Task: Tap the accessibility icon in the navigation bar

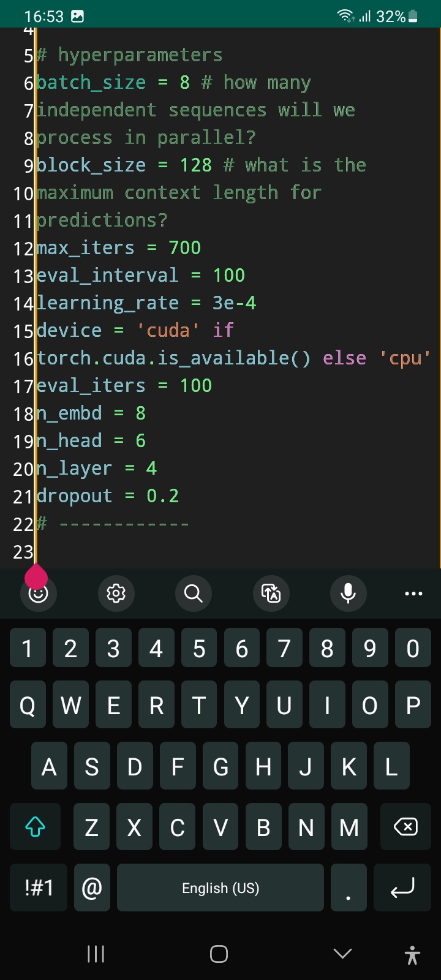Action: click(x=412, y=954)
